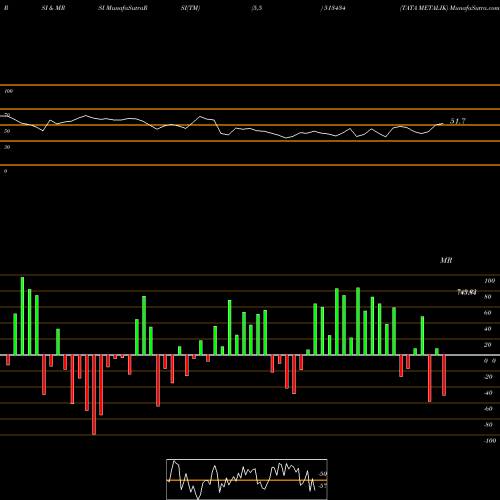Click the MR axis label -60
Viewport: 500px width, 500px height.
coord(488,409)
